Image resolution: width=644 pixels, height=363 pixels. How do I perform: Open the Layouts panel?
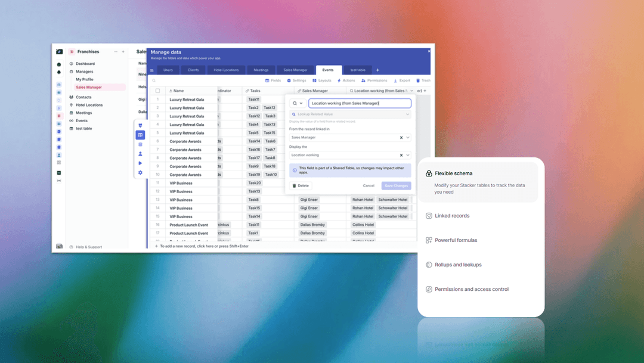325,80
